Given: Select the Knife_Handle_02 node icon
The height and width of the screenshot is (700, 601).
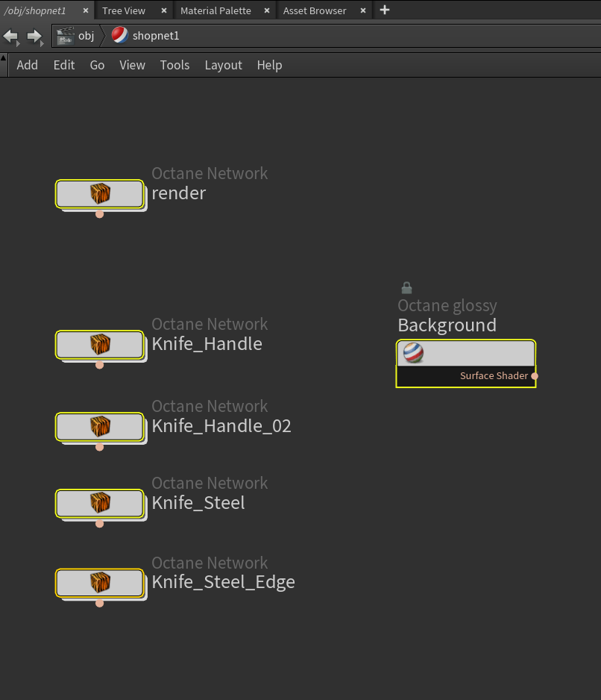Looking at the screenshot, I should 100,427.
